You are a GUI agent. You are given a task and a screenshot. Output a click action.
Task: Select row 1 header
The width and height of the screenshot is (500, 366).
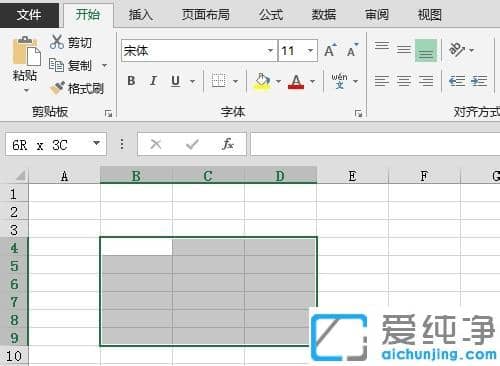click(x=14, y=194)
